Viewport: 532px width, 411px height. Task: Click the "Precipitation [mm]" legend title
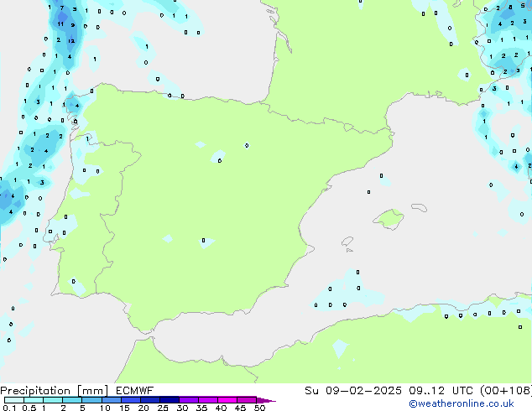point(54,391)
